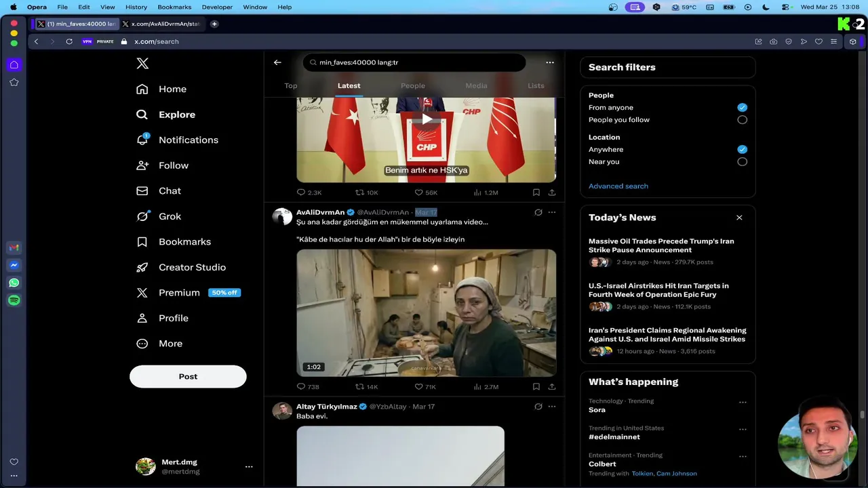View analytics for 1.2M views tweet
Image resolution: width=868 pixels, height=488 pixels.
486,192
